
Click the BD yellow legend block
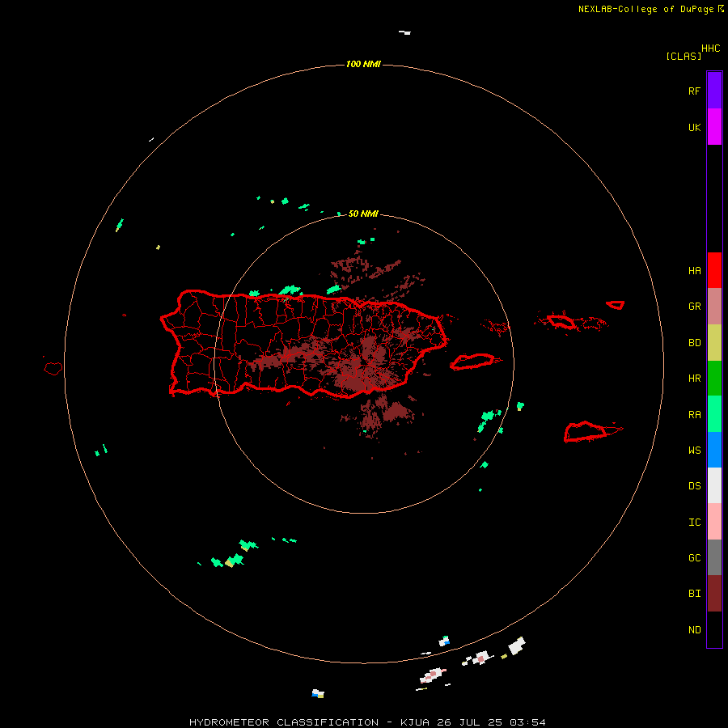(x=714, y=343)
